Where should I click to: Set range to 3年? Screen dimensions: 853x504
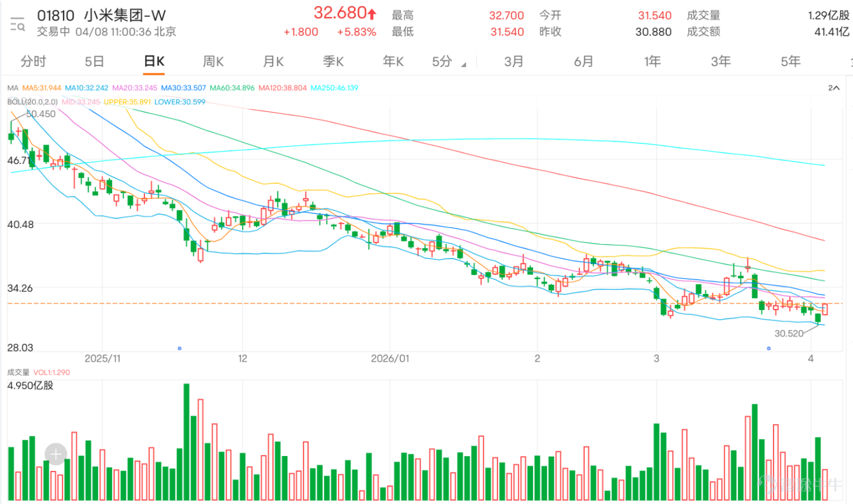coord(721,61)
